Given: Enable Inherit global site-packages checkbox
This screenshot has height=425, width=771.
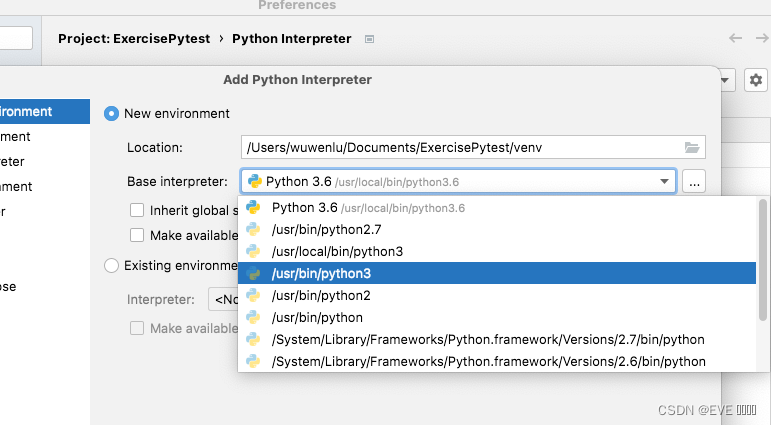Looking at the screenshot, I should pos(137,211).
